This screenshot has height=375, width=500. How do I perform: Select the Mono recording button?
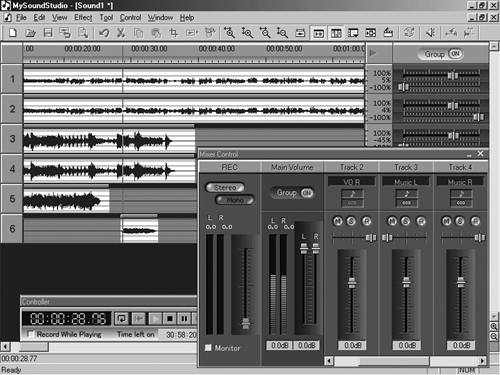pyautogui.click(x=235, y=200)
